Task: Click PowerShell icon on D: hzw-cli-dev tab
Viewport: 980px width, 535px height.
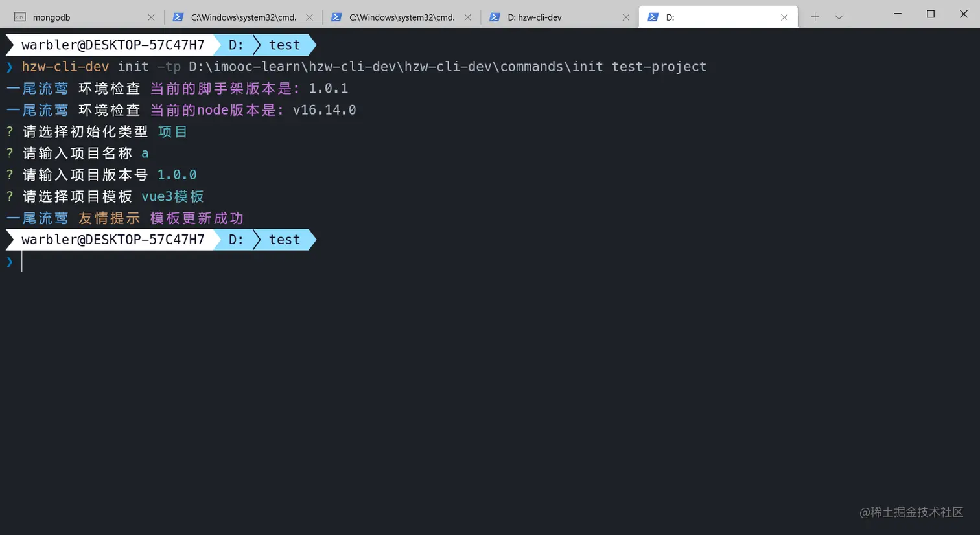Action: (x=495, y=17)
